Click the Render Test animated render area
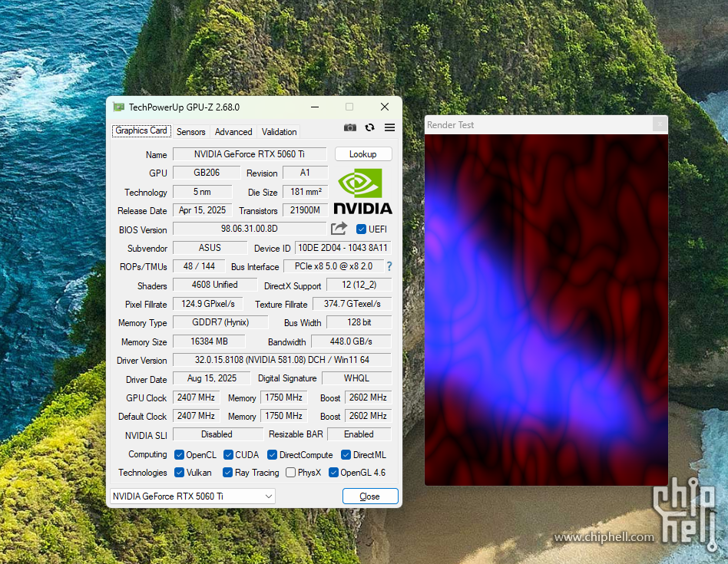The image size is (728, 564). (547, 310)
